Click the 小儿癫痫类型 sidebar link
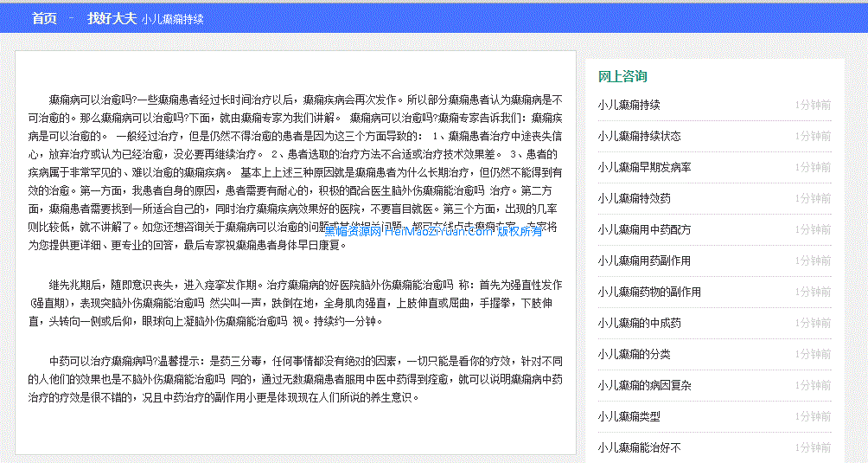Screen dimensions: 868x463 [629, 416]
